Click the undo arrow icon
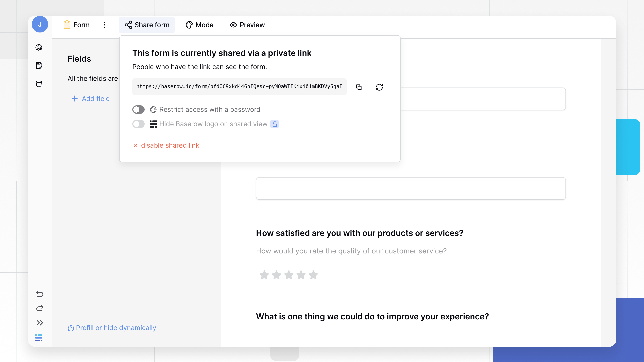Viewport: 644px width, 362px height. click(39, 293)
